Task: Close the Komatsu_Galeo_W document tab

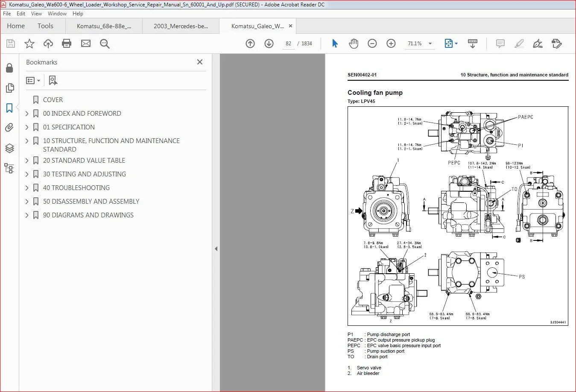Action: click(x=290, y=26)
